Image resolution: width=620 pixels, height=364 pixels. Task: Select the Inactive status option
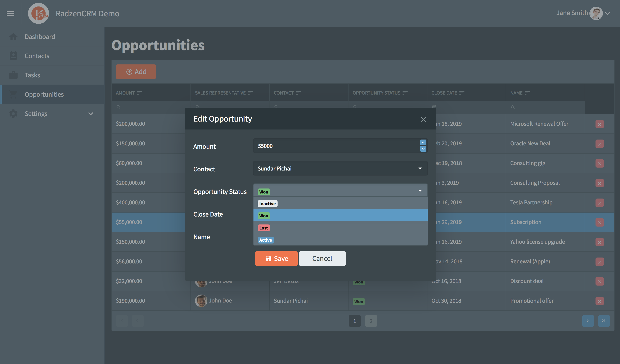tap(267, 204)
